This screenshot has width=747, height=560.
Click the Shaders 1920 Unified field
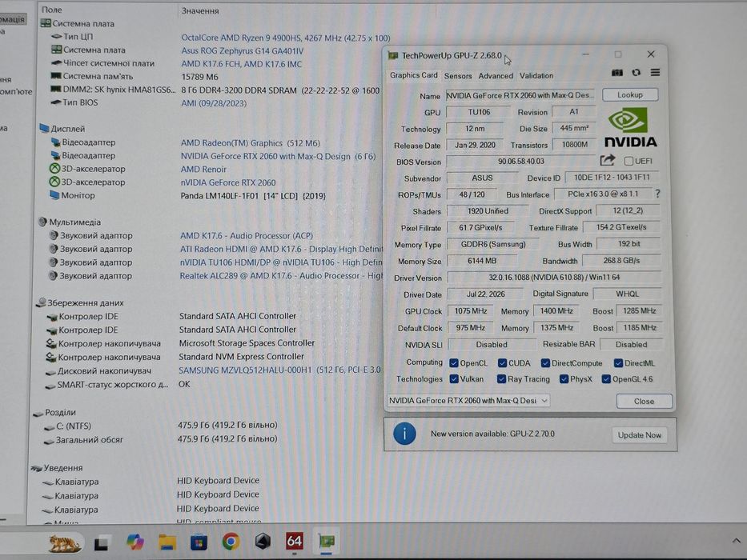tap(488, 211)
